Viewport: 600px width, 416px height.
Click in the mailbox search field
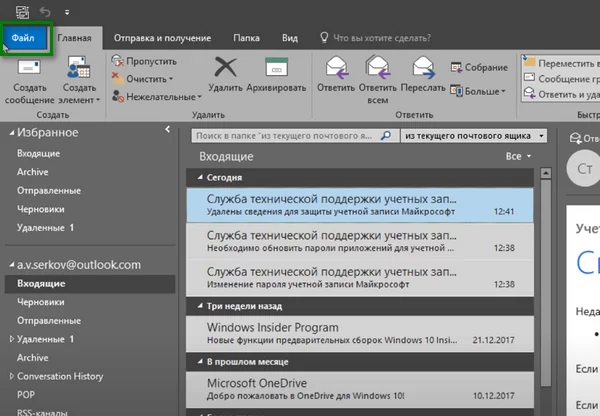(292, 134)
